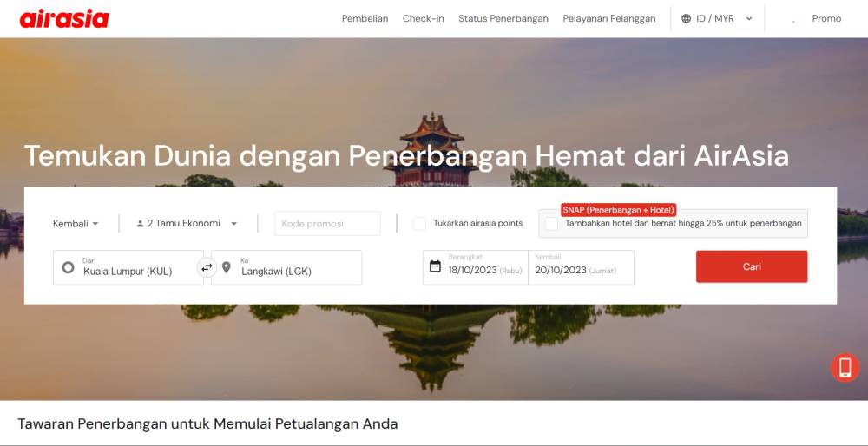Swap origin and destination airports
The height and width of the screenshot is (446, 868).
pyautogui.click(x=207, y=268)
